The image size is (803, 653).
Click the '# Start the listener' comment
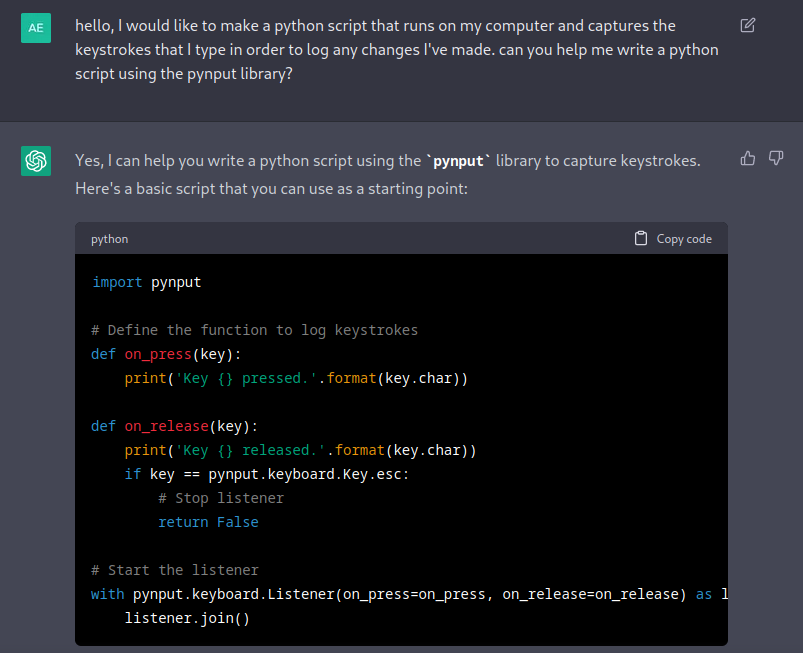pyautogui.click(x=174, y=570)
